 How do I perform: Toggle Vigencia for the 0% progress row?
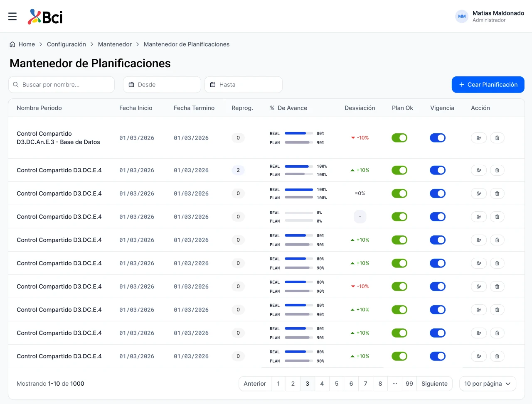(438, 217)
